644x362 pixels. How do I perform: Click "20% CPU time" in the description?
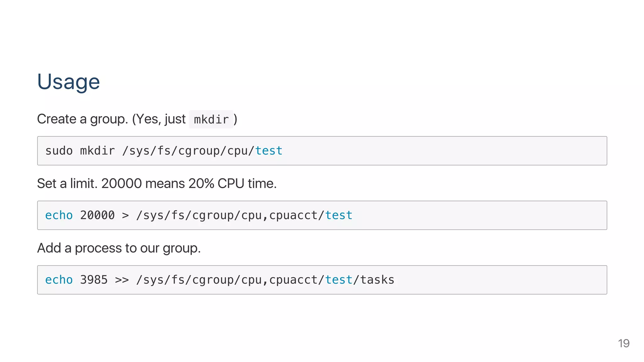232,184
